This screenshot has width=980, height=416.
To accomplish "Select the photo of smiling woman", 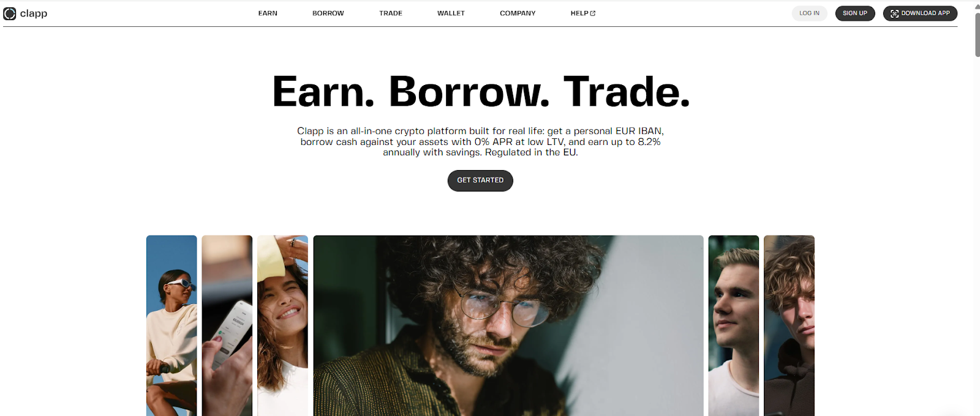I will (x=282, y=325).
